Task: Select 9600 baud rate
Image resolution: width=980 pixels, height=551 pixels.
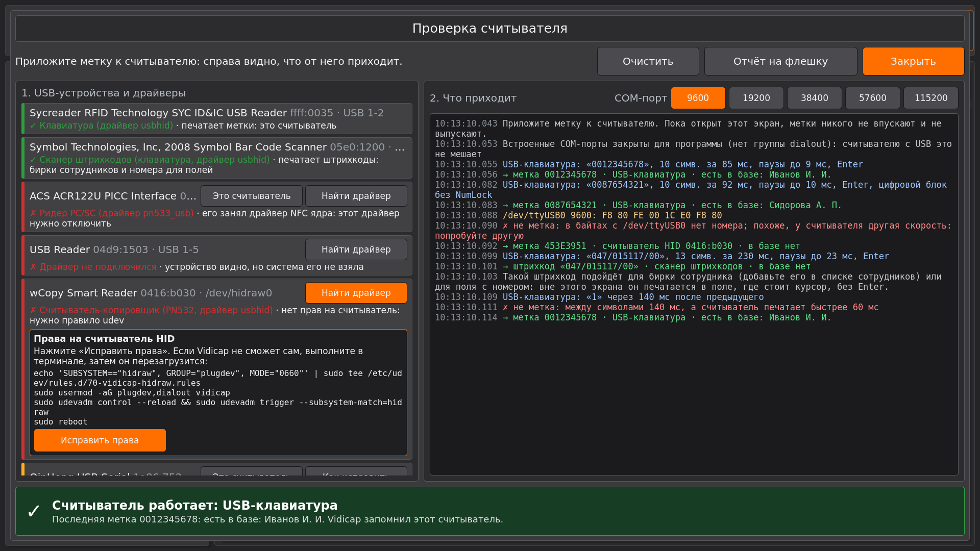Action: [x=698, y=98]
